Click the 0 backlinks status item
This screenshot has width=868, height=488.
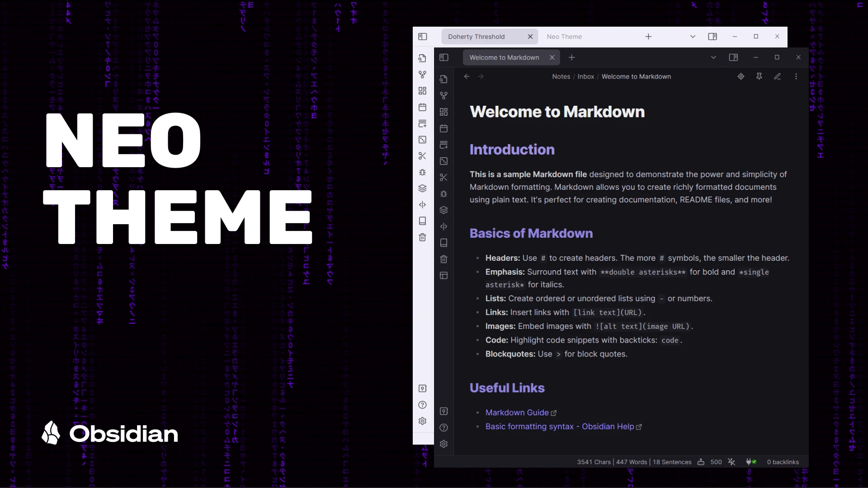click(783, 462)
